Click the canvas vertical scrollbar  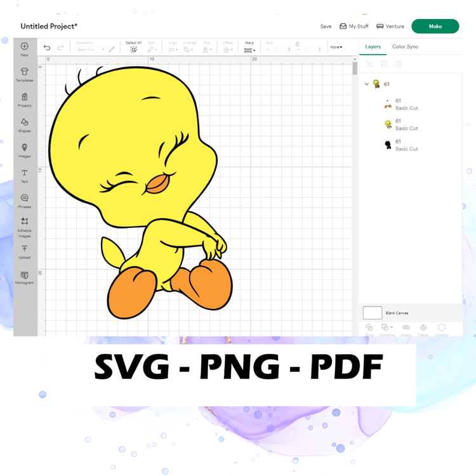click(x=355, y=69)
